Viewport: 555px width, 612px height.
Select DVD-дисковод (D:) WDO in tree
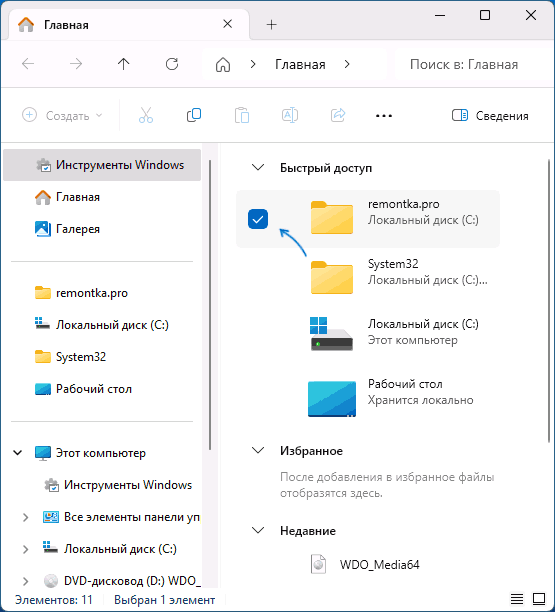click(x=122, y=581)
